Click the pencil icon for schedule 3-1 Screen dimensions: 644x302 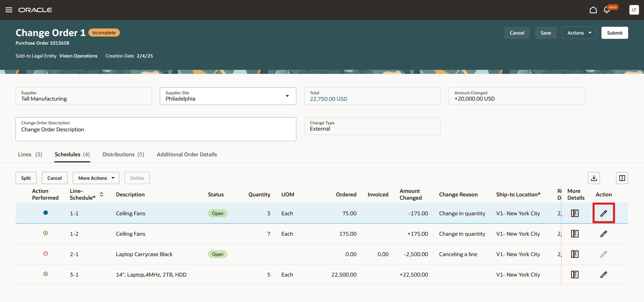tap(603, 275)
